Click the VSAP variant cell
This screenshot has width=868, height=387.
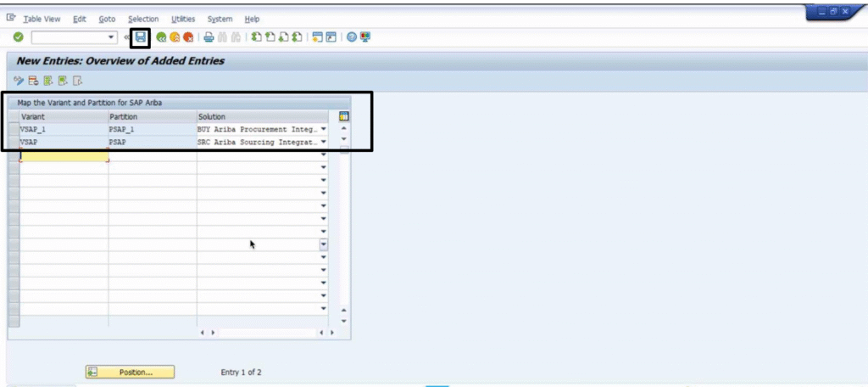pos(64,142)
